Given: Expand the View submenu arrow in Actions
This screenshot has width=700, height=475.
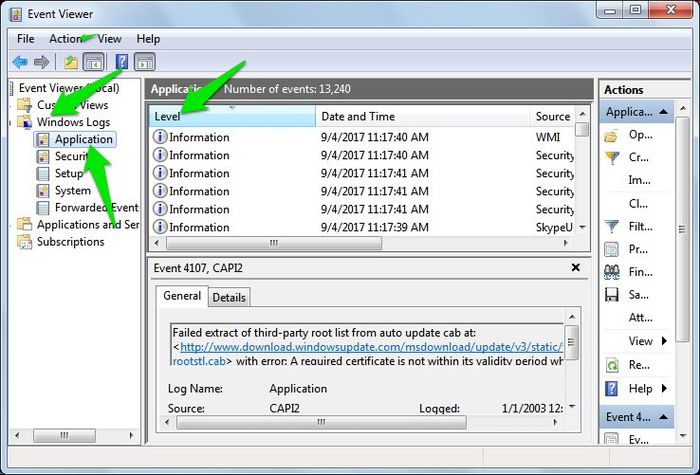Looking at the screenshot, I should [x=664, y=341].
